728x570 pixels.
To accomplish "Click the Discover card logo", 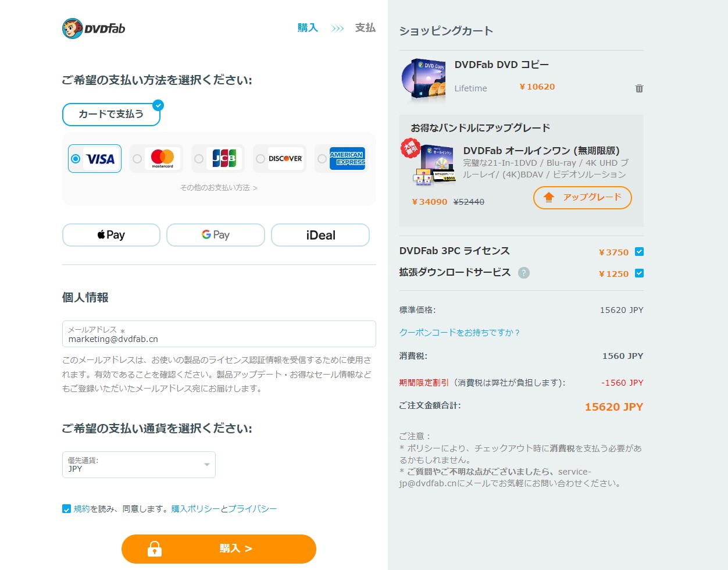I will click(286, 158).
